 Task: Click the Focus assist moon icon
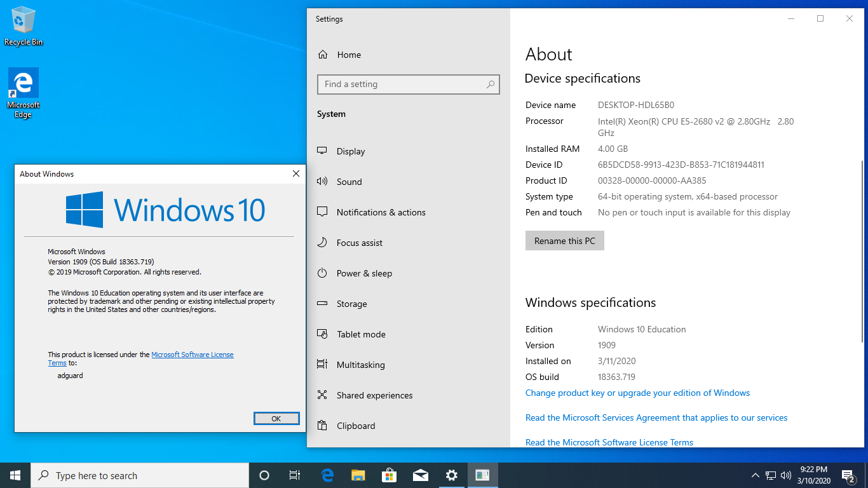click(322, 243)
